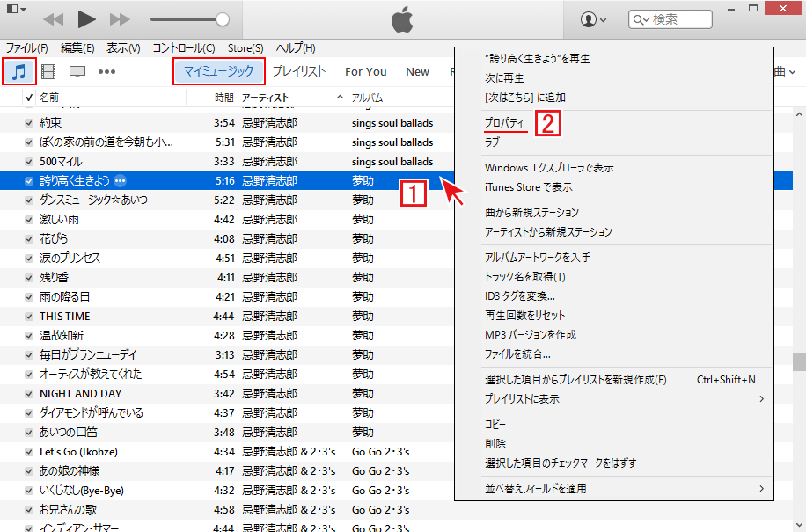The height and width of the screenshot is (532, 806).
Task: Uncheck the NIGHT AND DAY checkbox
Action: click(x=29, y=394)
